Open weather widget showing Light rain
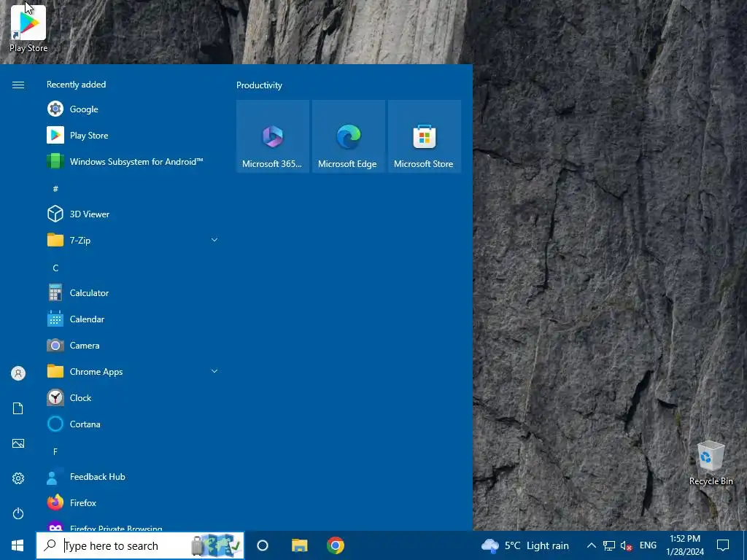Image resolution: width=747 pixels, height=560 pixels. pos(525,545)
